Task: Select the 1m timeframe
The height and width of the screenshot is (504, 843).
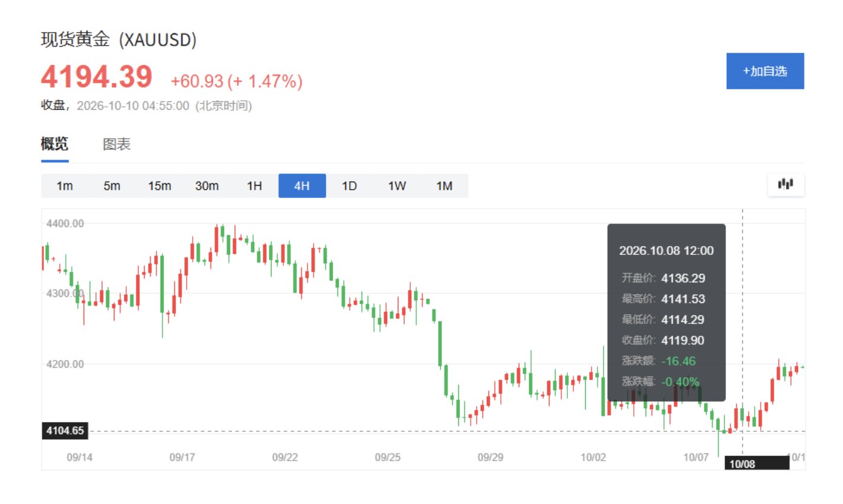Action: click(x=65, y=186)
